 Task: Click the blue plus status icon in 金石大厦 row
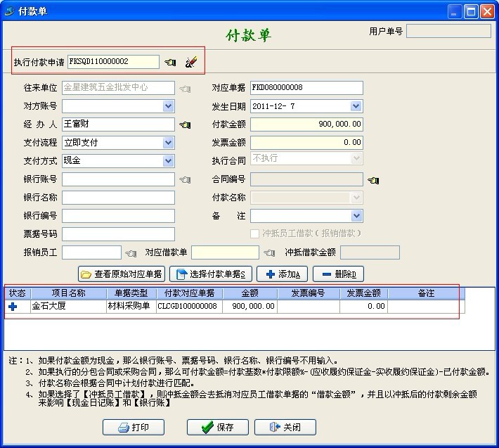(13, 307)
